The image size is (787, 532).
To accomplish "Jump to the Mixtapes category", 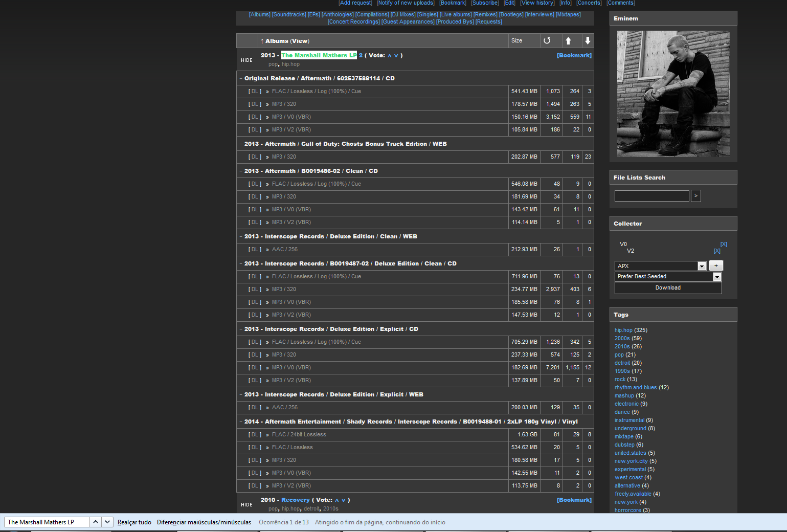I will point(568,14).
